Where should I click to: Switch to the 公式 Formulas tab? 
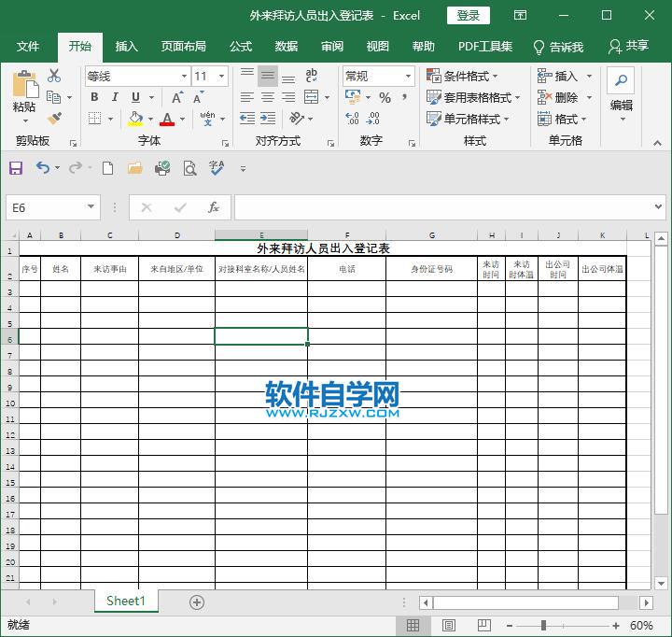(241, 47)
